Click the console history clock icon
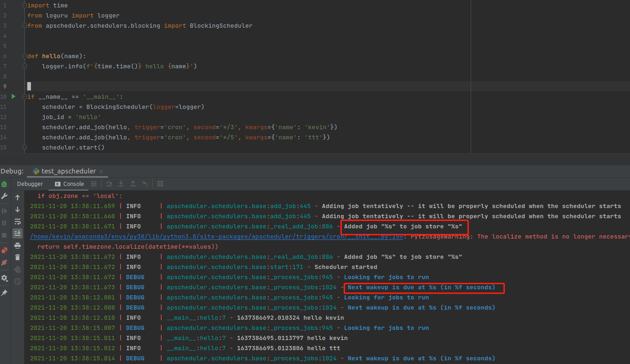The height and width of the screenshot is (364, 630). pos(18,281)
